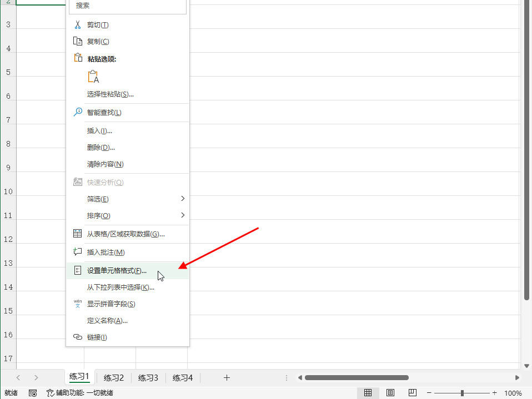
Task: Add a new sheet with plus button
Action: coord(227,378)
